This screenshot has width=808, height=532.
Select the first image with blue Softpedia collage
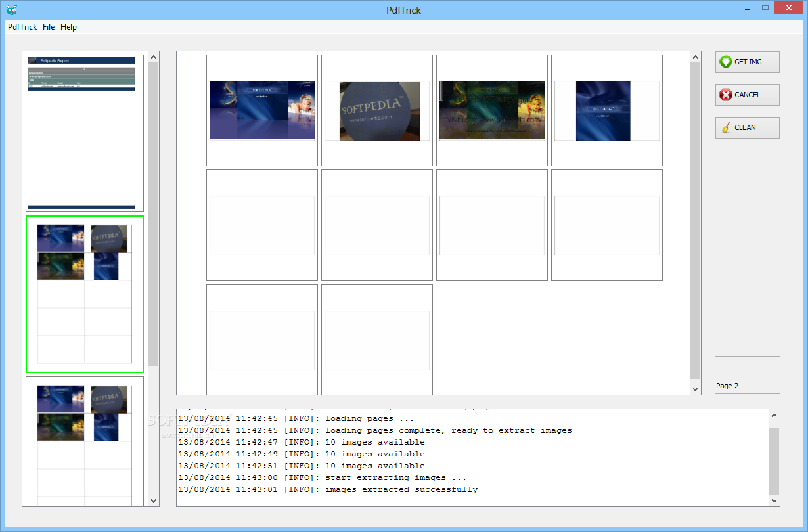pyautogui.click(x=262, y=110)
